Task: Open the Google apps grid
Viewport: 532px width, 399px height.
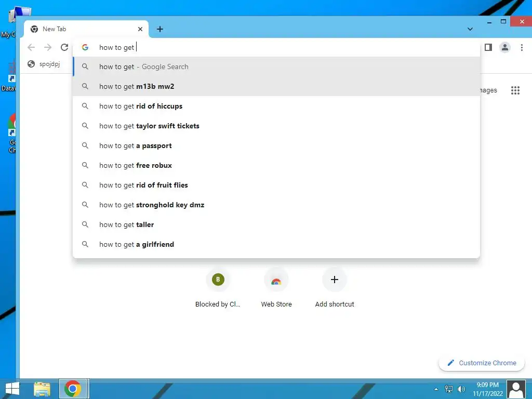Action: pos(515,90)
